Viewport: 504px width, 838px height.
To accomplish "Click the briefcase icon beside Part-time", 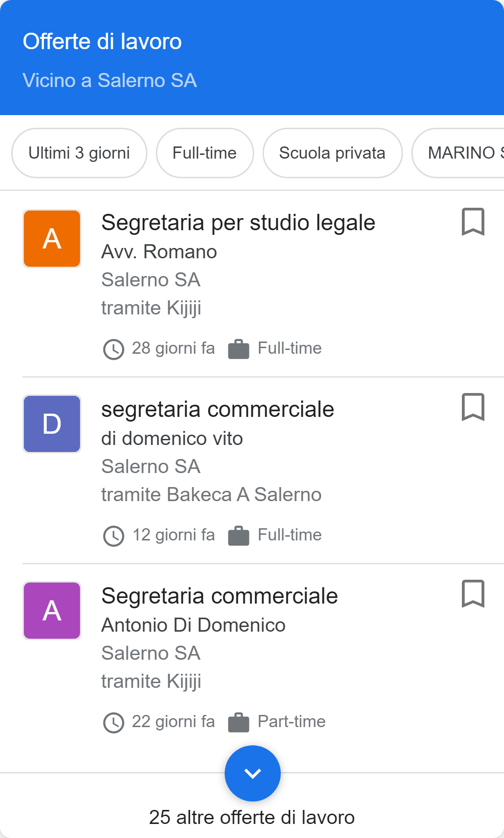I will (x=239, y=722).
